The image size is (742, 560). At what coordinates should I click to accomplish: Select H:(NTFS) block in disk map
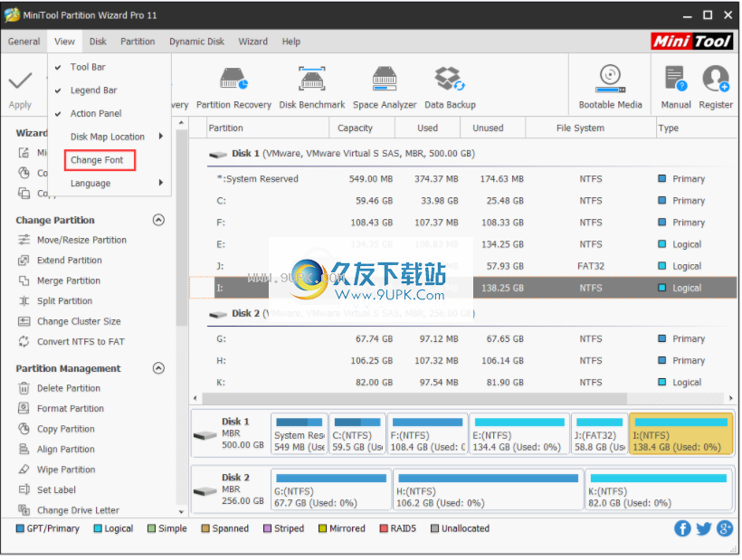click(x=488, y=489)
